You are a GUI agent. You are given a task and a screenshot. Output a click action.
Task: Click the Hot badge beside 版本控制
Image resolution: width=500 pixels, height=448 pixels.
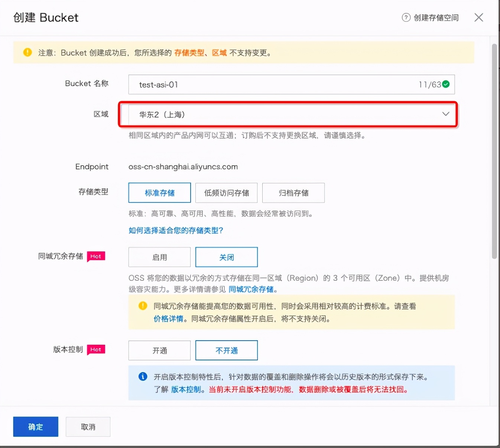point(95,350)
